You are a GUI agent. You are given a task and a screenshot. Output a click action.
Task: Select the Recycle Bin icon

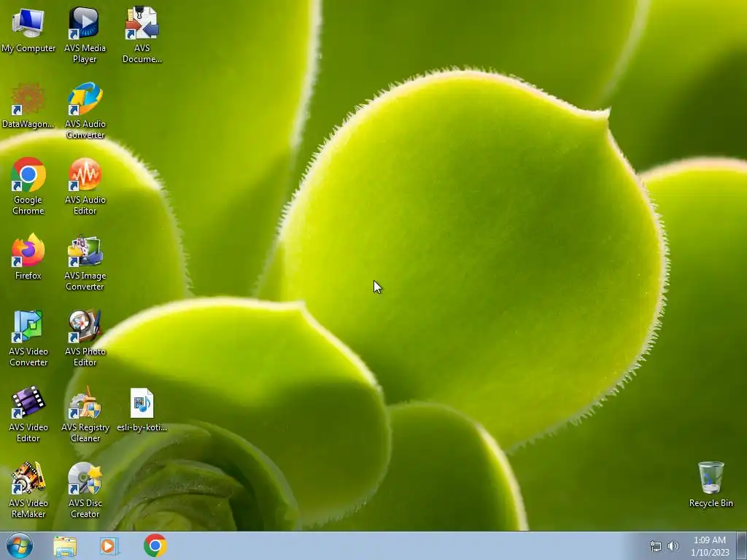[711, 484]
